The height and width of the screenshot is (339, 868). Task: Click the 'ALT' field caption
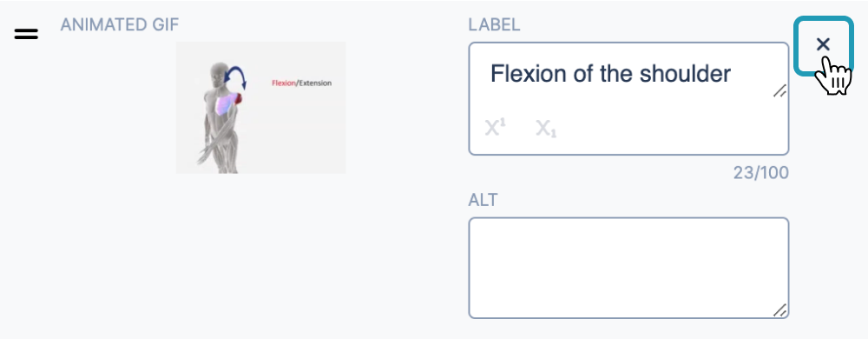tap(483, 200)
